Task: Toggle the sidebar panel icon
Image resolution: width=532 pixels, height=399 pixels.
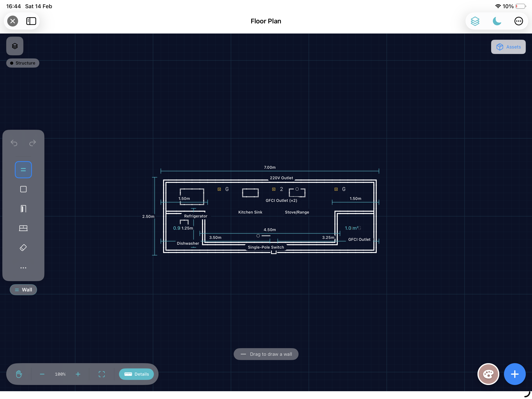Action: tap(31, 21)
